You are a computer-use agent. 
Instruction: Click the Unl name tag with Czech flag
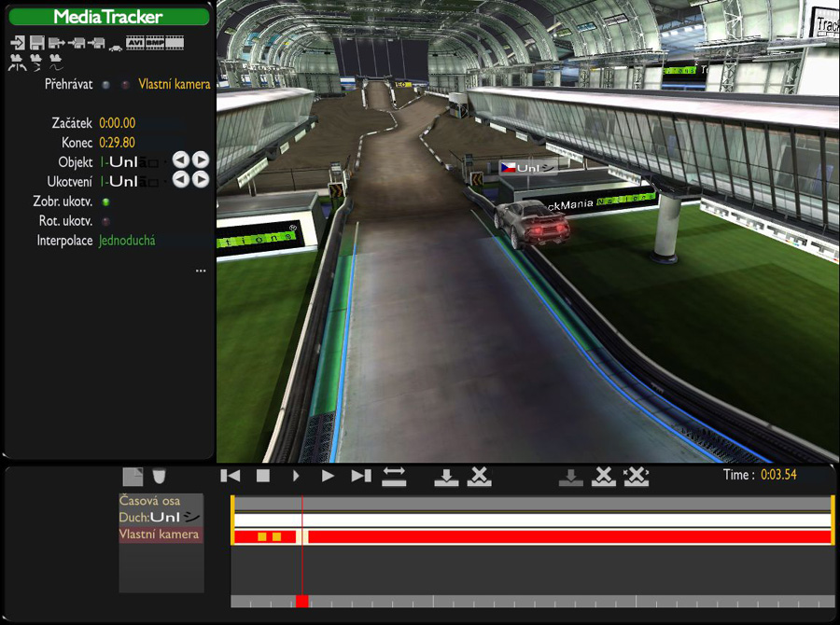tap(527, 168)
